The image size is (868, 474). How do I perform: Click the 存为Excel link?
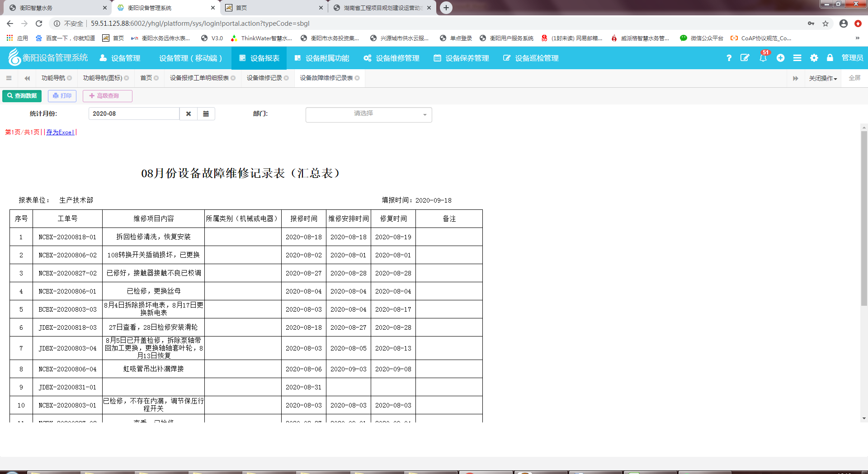pos(60,133)
